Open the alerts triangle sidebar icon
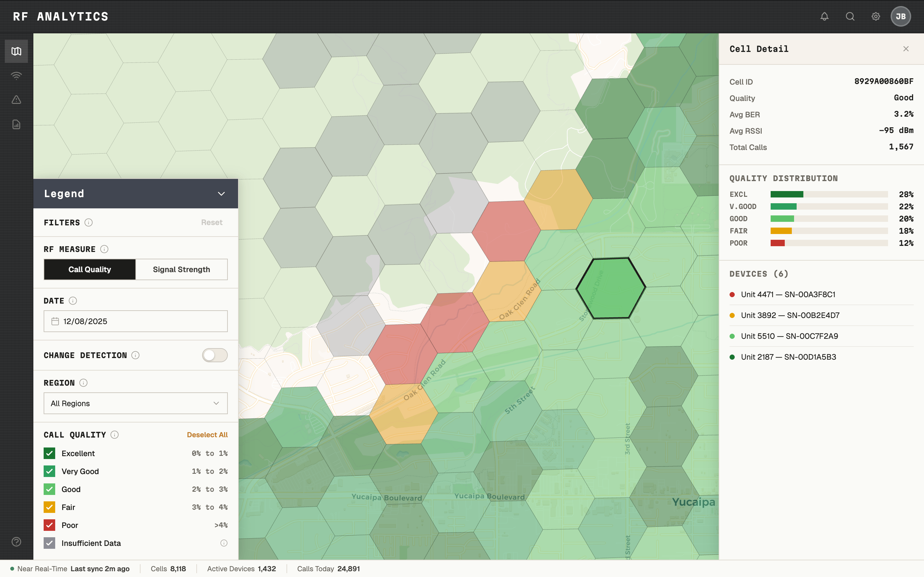 pos(16,100)
